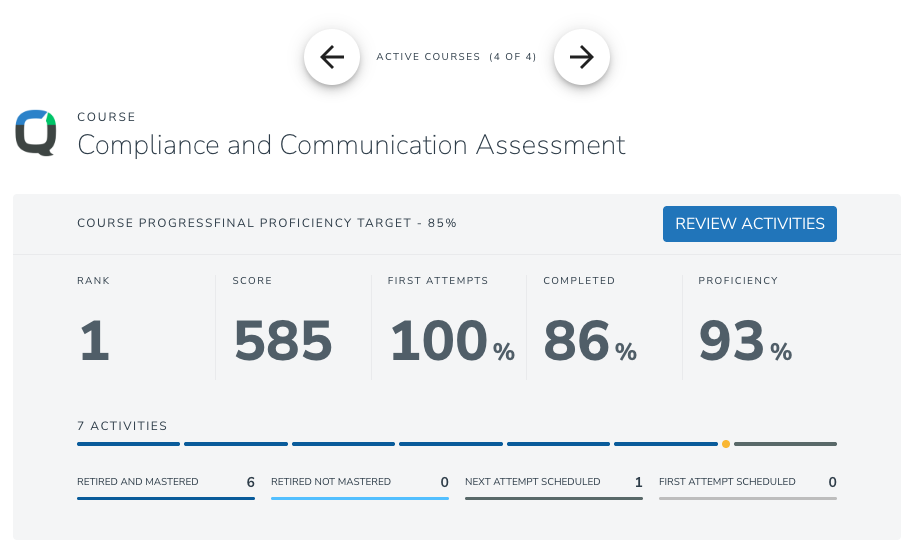917x548 pixels.
Task: Select the orange marker on activity progress bar
Action: [x=726, y=444]
